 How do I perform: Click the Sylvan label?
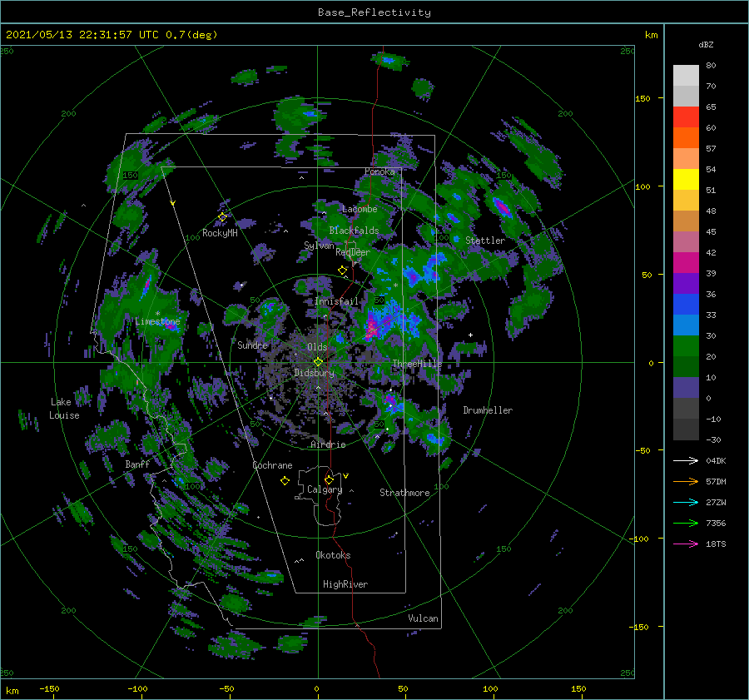(319, 246)
